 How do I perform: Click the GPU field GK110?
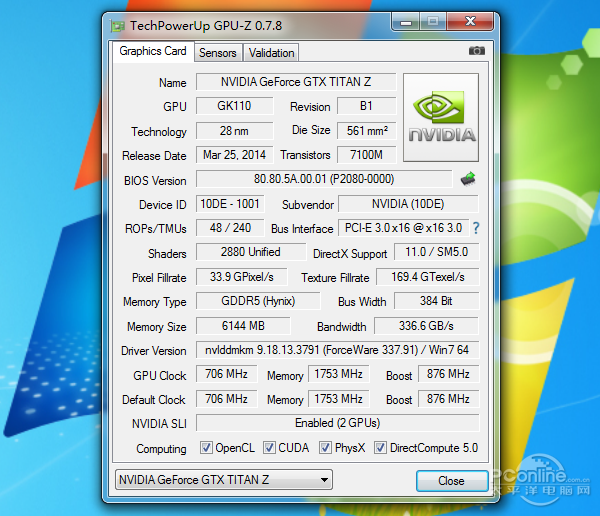(235, 106)
